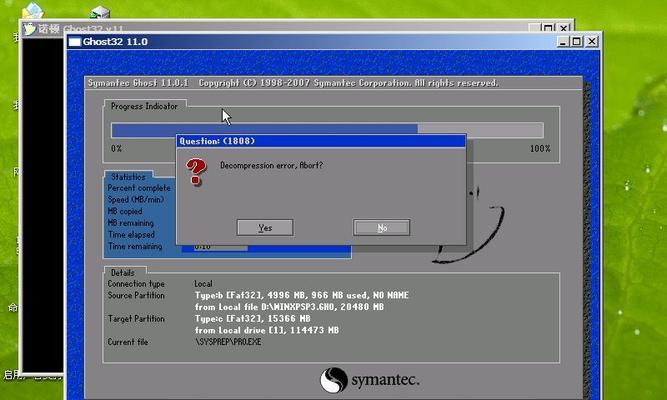Click 'Decompression error, Abort?' message text
Image resolution: width=667 pixels, height=400 pixels.
(271, 165)
